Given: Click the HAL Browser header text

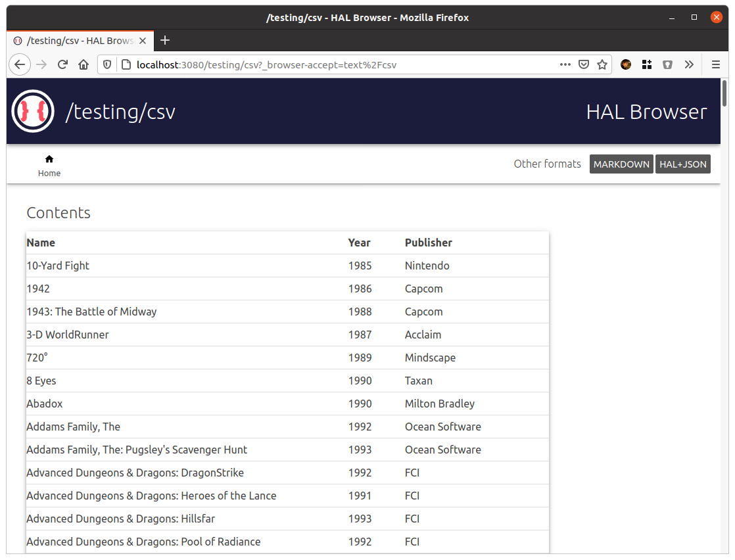Looking at the screenshot, I should (646, 112).
